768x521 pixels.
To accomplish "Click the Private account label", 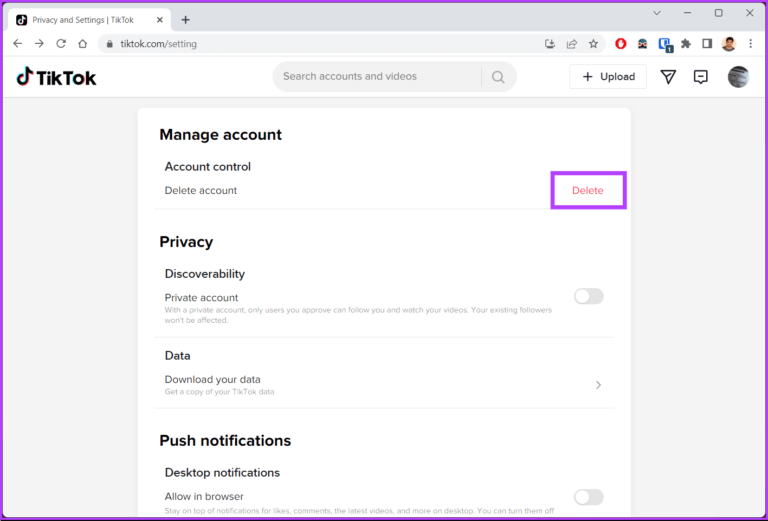I will 201,298.
